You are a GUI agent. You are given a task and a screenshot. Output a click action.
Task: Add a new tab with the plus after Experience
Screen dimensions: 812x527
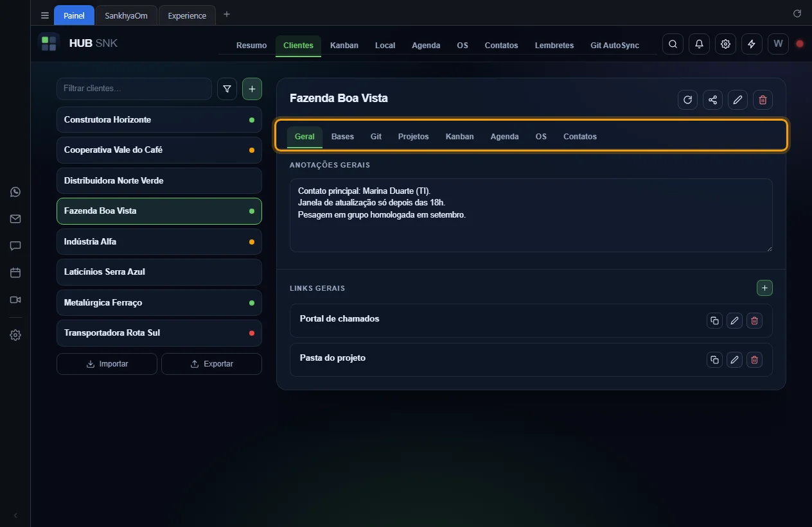(x=227, y=15)
